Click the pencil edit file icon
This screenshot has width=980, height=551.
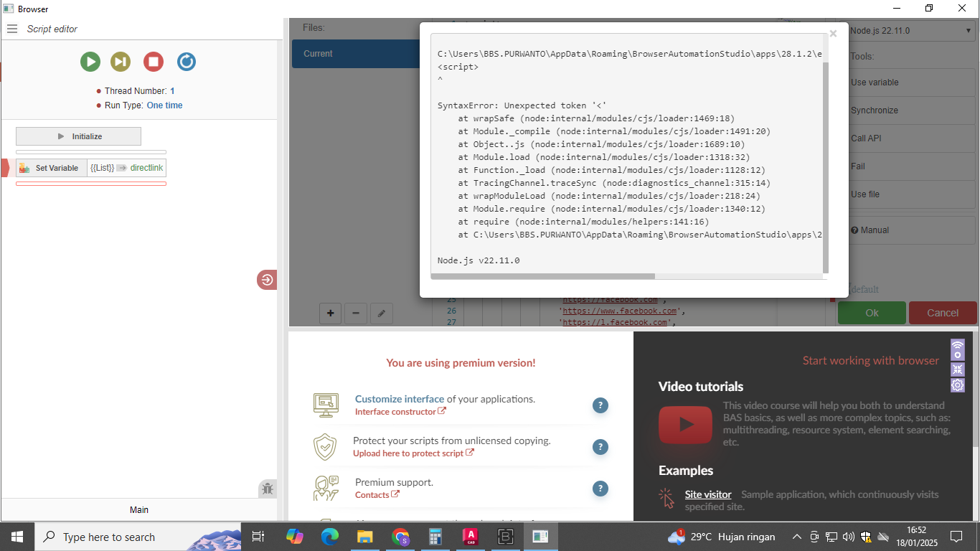click(x=382, y=313)
